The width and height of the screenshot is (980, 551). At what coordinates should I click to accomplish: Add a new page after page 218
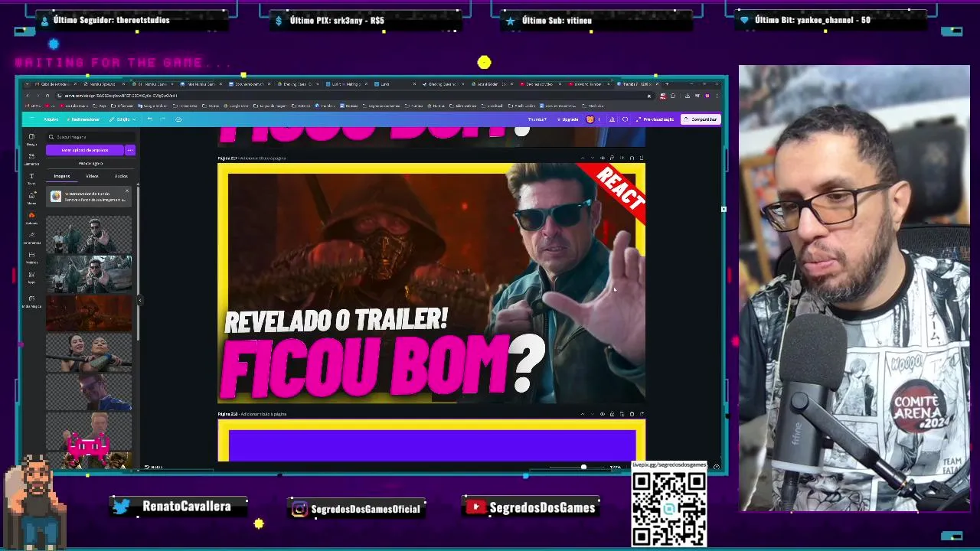point(642,414)
